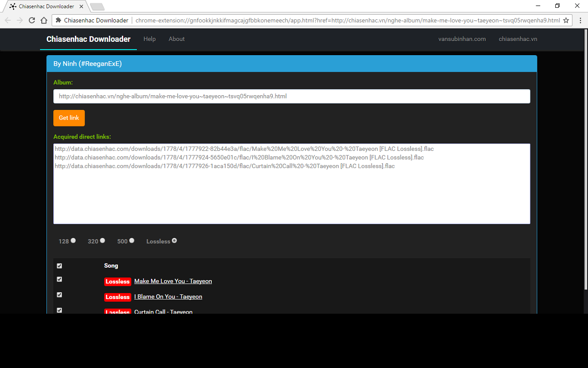Click Lossless badge beside Make Me Love You

pos(118,282)
